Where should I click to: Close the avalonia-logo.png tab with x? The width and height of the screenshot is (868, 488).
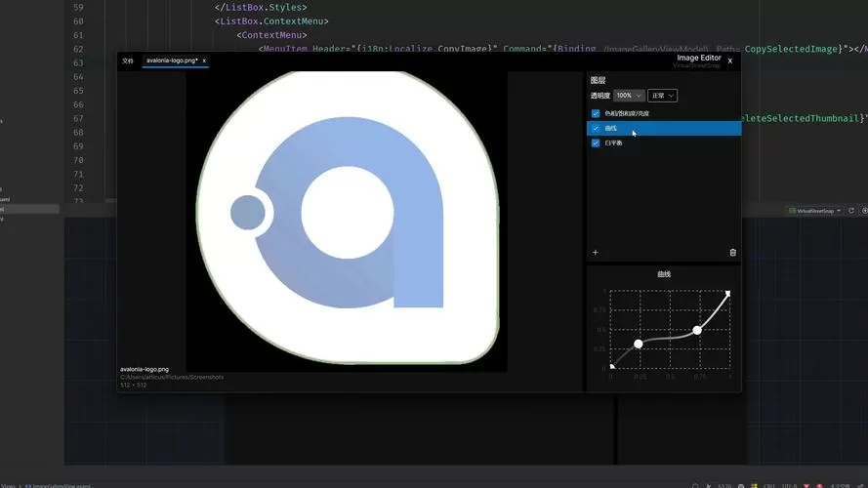pyautogui.click(x=204, y=61)
